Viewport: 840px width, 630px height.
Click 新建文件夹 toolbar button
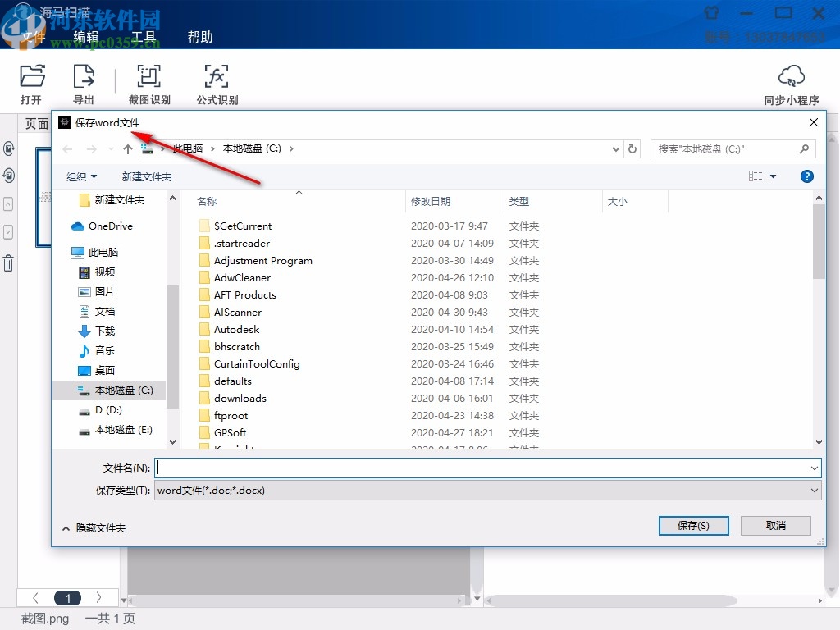coord(146,177)
